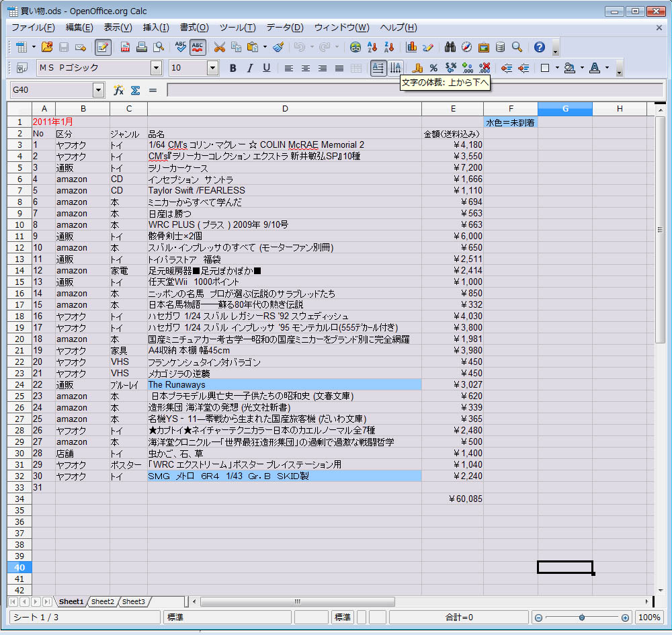This screenshot has width=672, height=635.
Task: Click the zoom out minus button
Action: coord(539,618)
